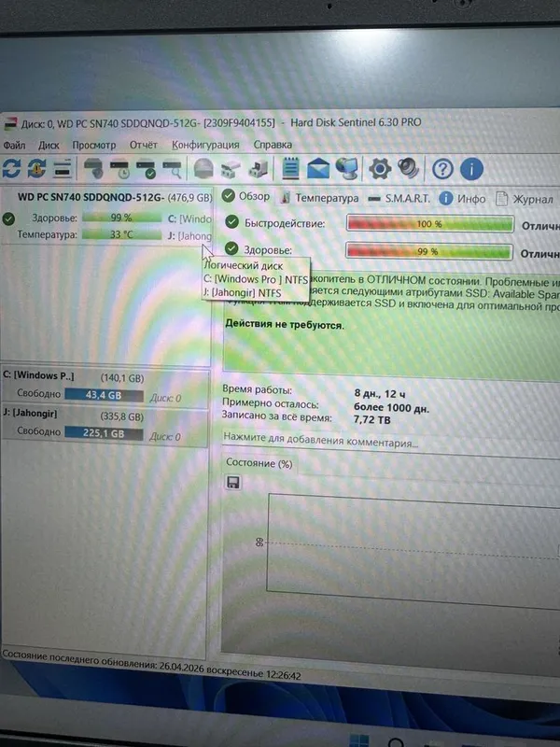Open the notepad report toolbar icon

pos(290,169)
